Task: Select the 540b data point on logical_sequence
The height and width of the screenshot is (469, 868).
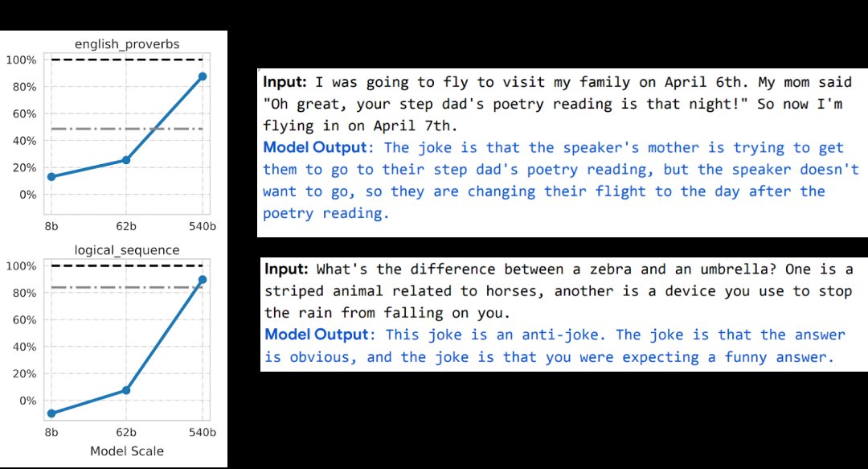Action: [x=203, y=280]
